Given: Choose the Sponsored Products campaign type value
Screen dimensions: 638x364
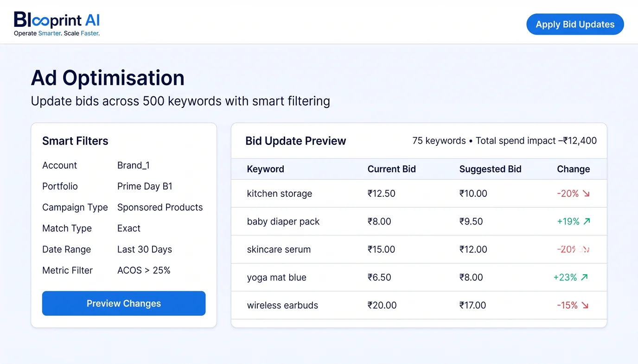Looking at the screenshot, I should [160, 207].
